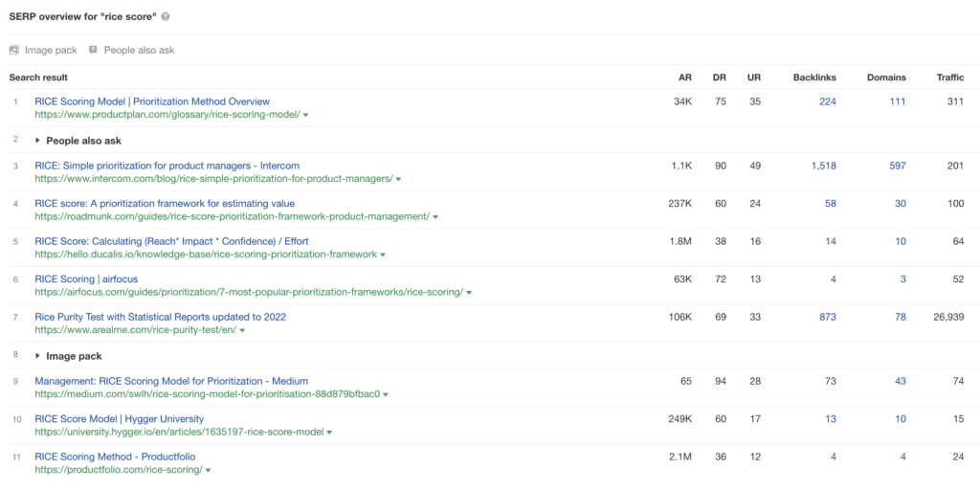The image size is (980, 490).
Task: Click referring domains count 78 for arealme
Action: pyautogui.click(x=900, y=317)
